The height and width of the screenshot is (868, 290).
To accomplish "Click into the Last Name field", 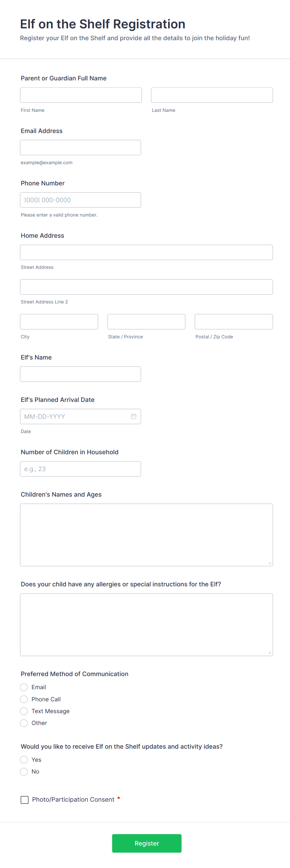I will point(211,95).
